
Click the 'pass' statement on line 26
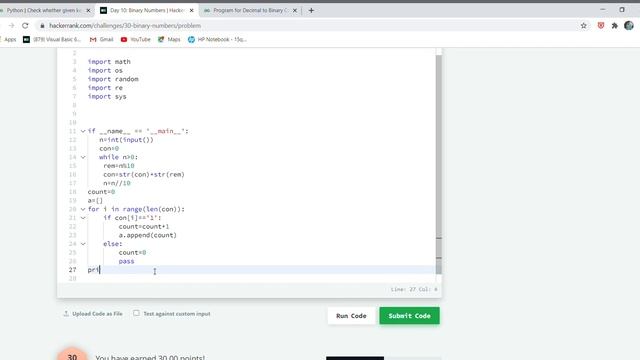(x=127, y=261)
